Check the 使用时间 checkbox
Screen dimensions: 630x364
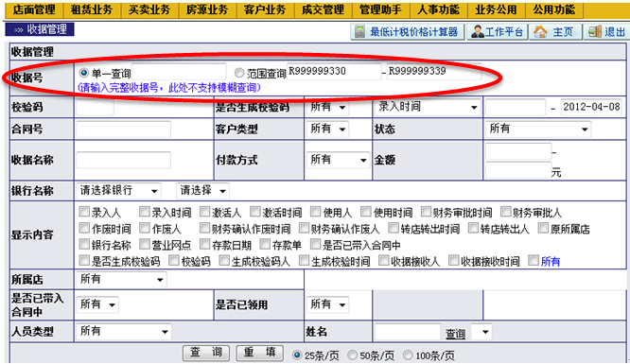click(366, 212)
